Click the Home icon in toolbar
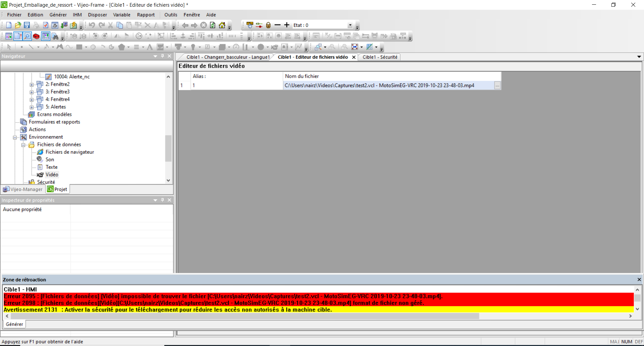Screen dimensions: 644x346 click(222, 25)
